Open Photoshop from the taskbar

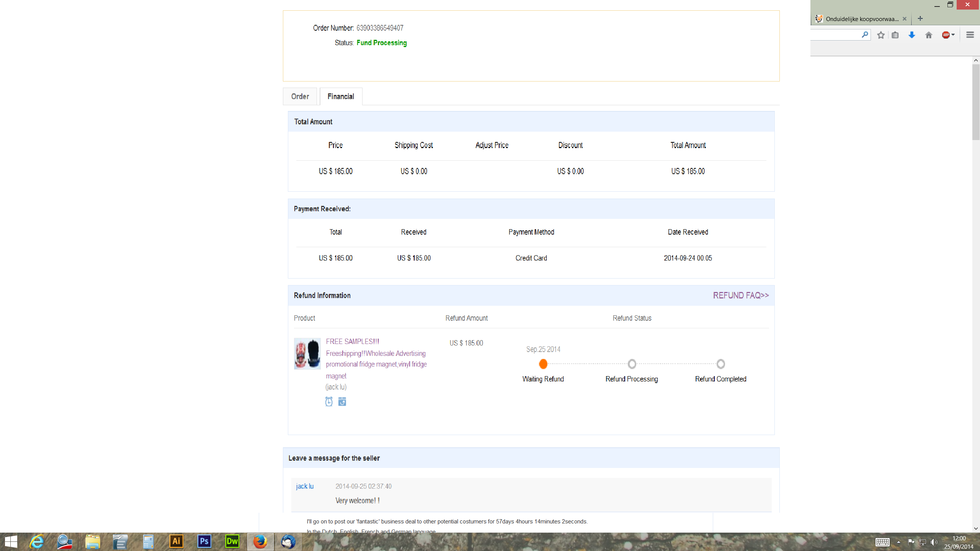204,541
